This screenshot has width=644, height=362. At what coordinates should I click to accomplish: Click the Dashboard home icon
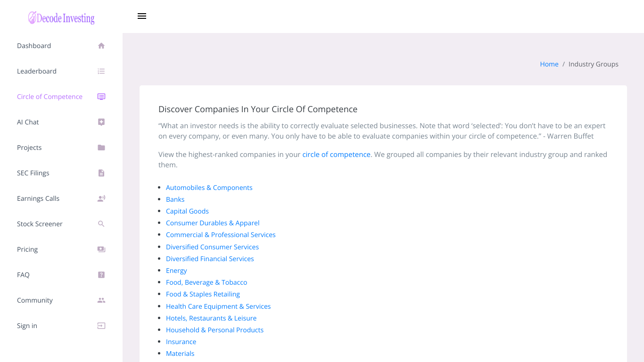tap(101, 46)
